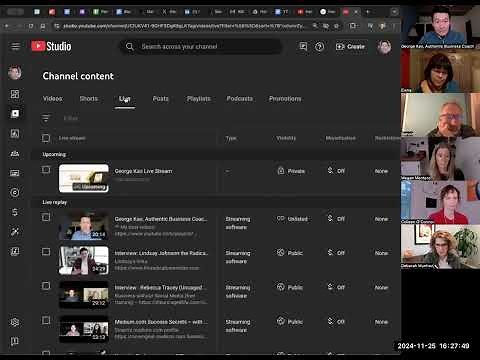Open the account avatar menu
This screenshot has width=480, height=360.
pos(384,47)
